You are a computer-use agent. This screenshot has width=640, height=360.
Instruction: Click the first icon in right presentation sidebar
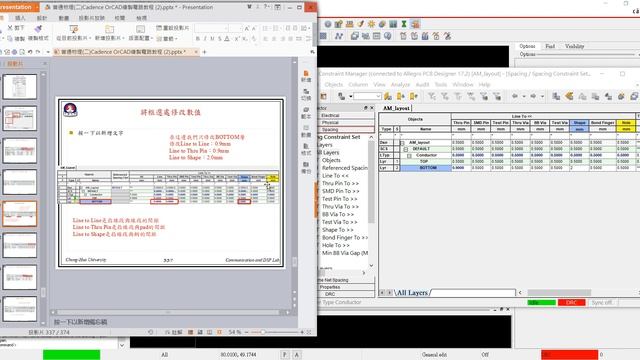pos(306,73)
